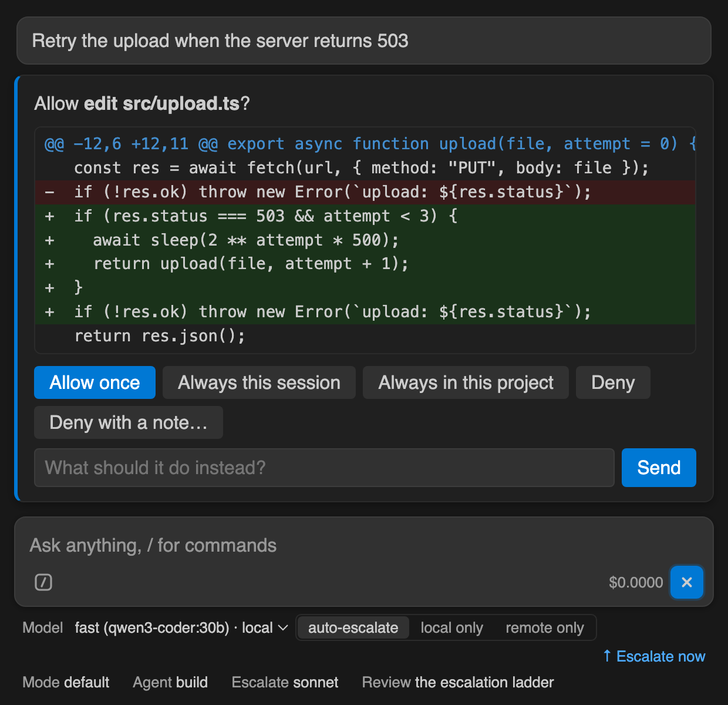This screenshot has height=705, width=728.
Task: Choose Always in this project
Action: (466, 382)
